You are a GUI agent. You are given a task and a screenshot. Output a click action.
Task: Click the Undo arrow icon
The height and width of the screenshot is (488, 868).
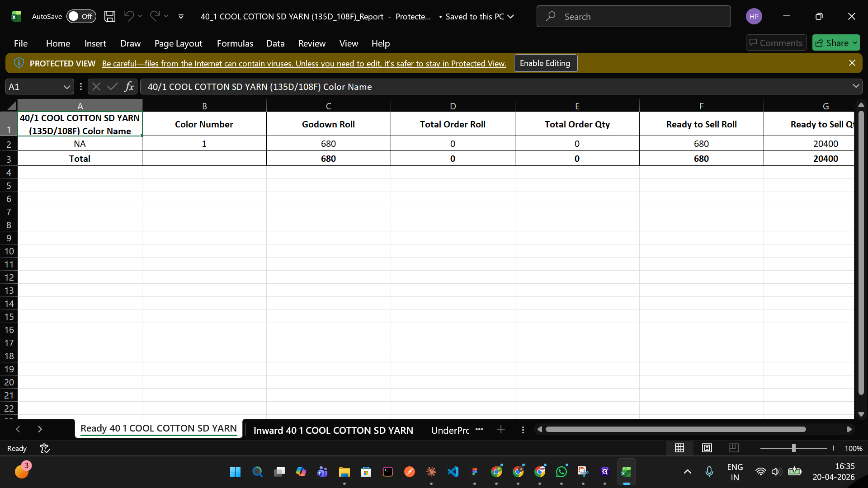click(129, 16)
